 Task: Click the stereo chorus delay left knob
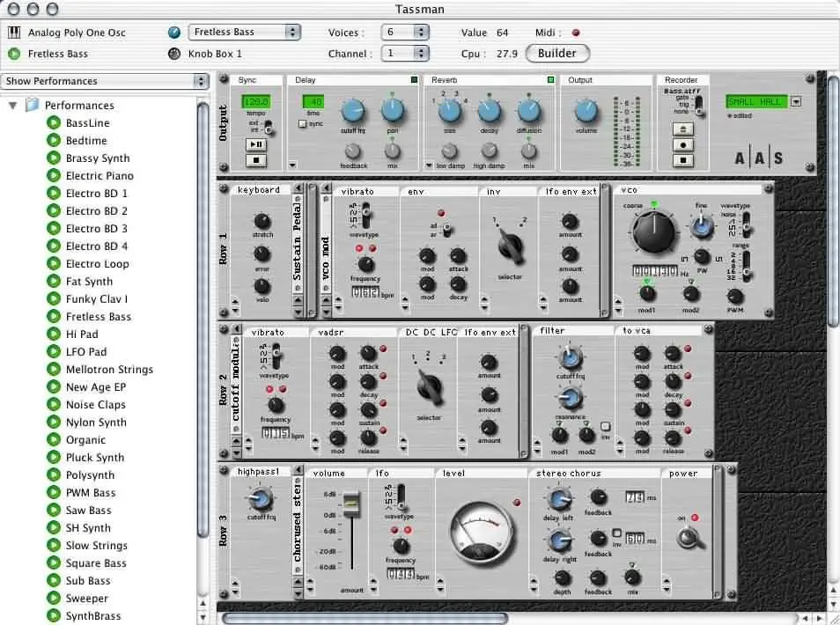[x=559, y=500]
